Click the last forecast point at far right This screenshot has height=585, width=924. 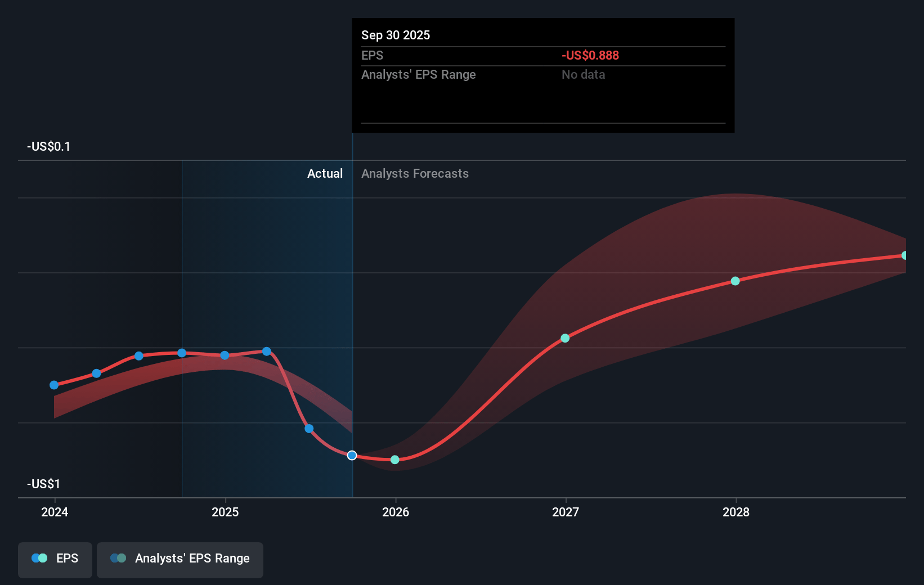click(x=904, y=255)
